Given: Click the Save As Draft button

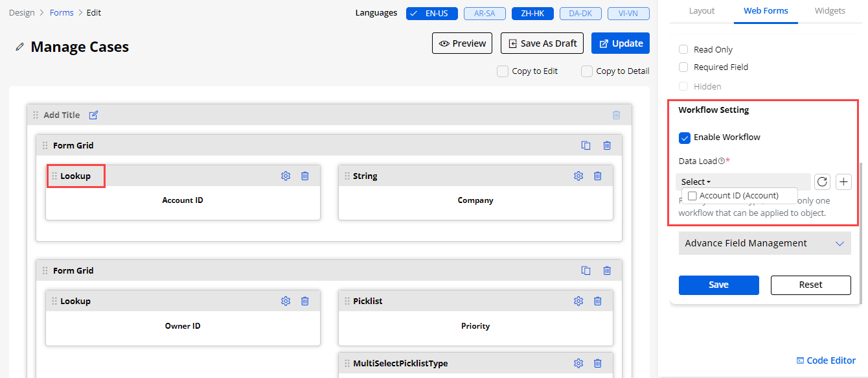Looking at the screenshot, I should click(542, 43).
